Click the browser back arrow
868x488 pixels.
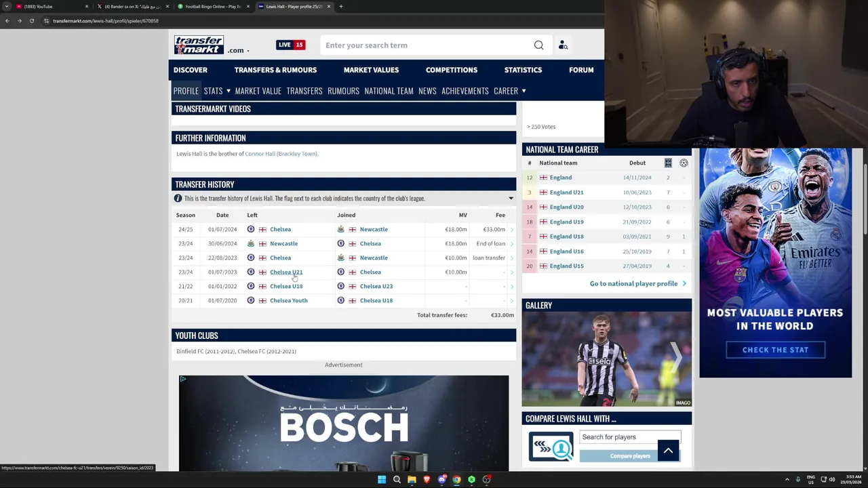[7, 21]
